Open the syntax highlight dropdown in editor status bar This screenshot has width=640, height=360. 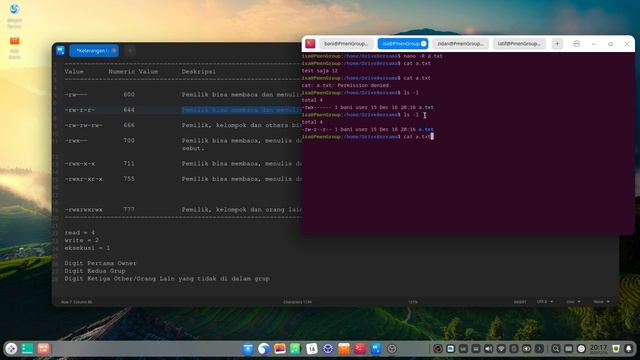tap(601, 302)
